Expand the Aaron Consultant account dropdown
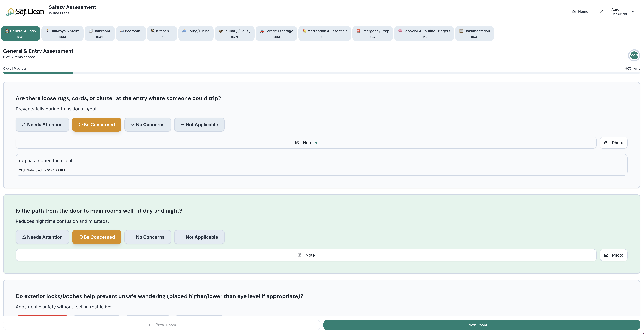Screen dimensions: 644x334 [x=633, y=11]
